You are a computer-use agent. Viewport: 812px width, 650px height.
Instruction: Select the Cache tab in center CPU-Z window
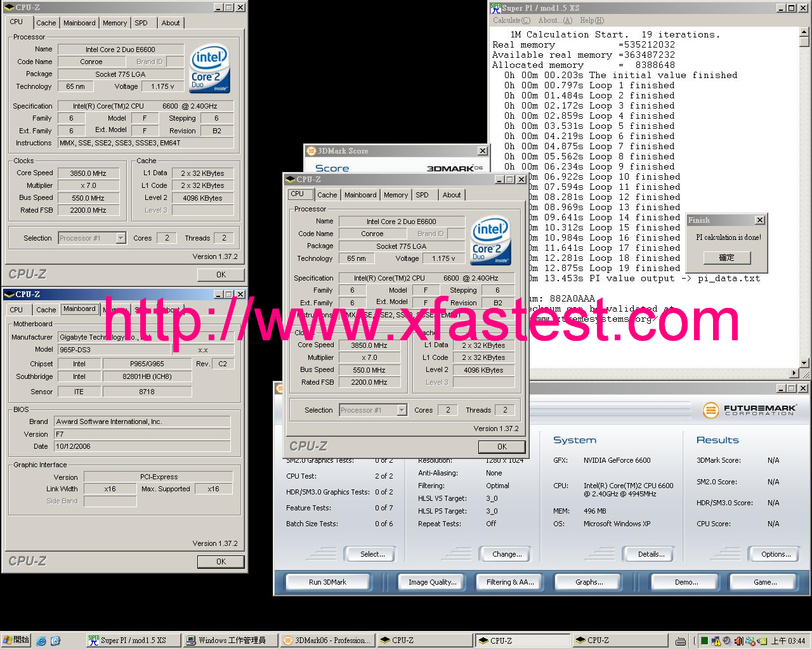327,195
